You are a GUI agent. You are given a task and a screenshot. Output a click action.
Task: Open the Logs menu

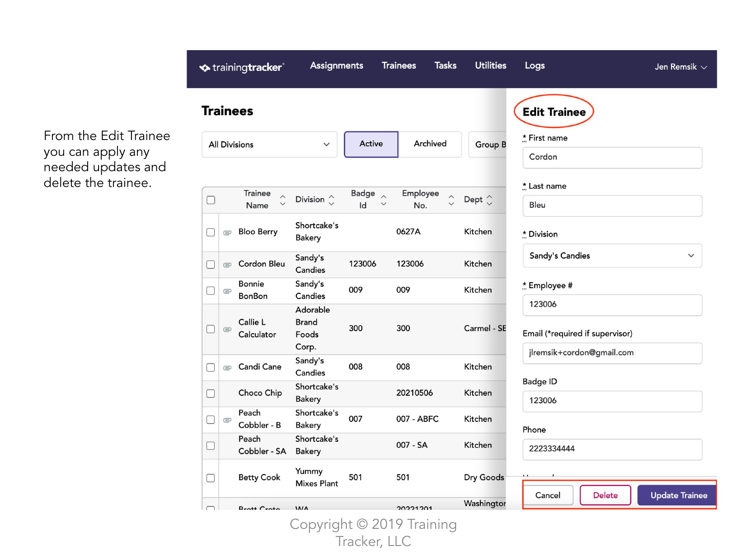(535, 65)
